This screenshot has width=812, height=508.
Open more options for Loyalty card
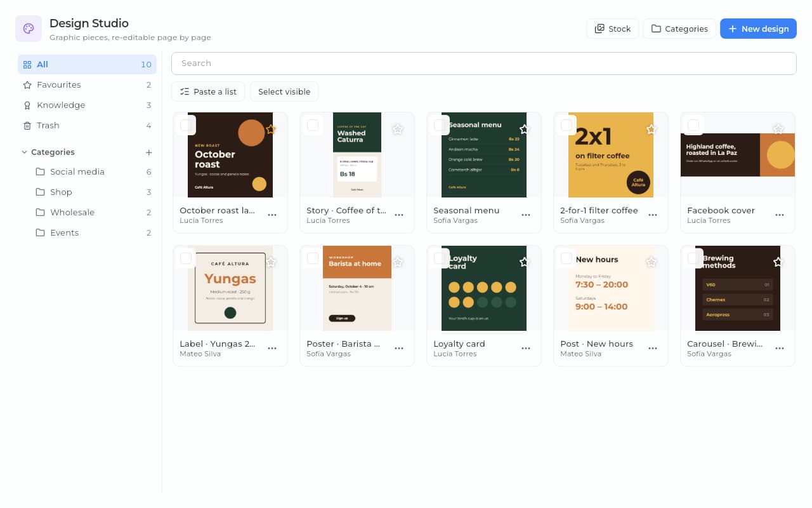click(526, 349)
